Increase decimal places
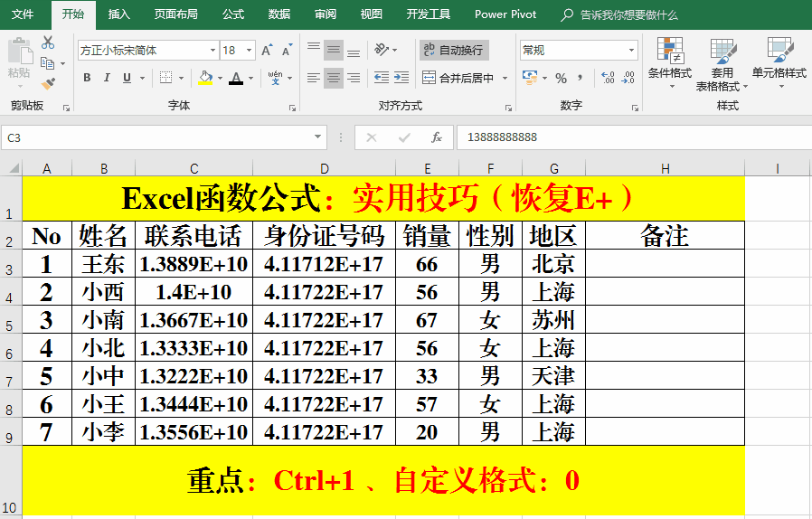 coord(608,78)
